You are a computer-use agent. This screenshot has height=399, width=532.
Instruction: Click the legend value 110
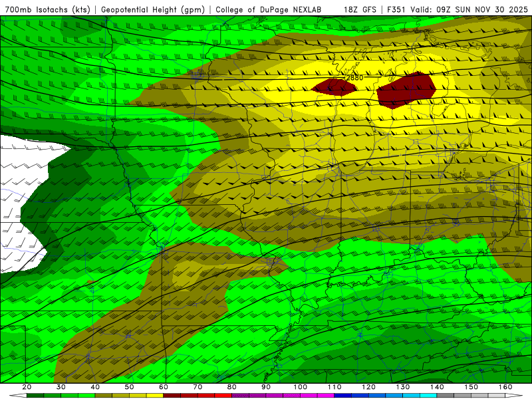pos(334,387)
